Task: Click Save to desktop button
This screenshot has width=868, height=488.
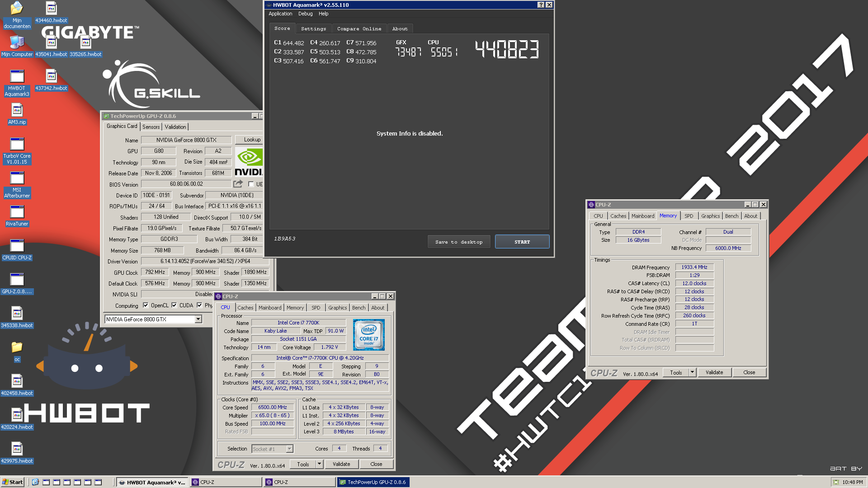Action: (459, 242)
